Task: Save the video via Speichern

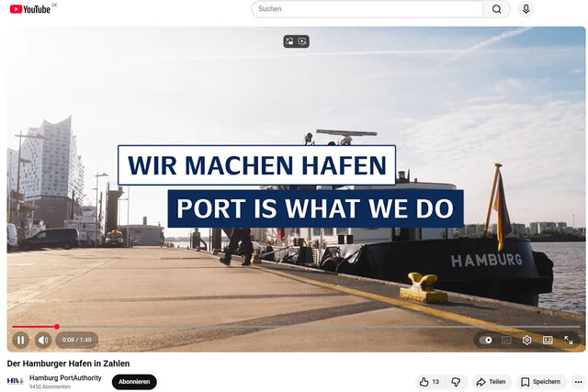Action: [x=541, y=382]
